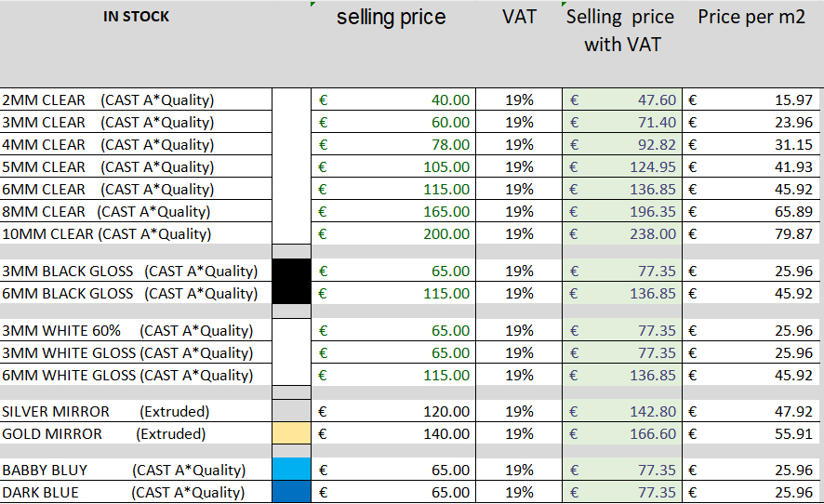Click the 166.60 price with VAT cell
Viewport: 824px width, 504px height.
[x=621, y=434]
